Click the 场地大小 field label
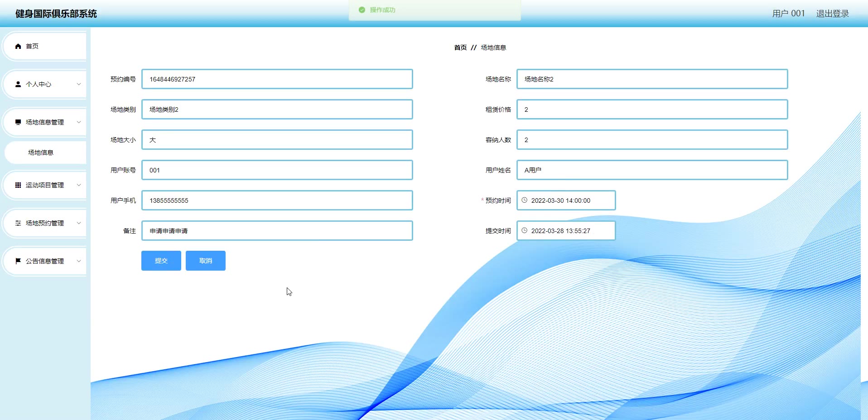The width and height of the screenshot is (868, 420). pos(123,140)
